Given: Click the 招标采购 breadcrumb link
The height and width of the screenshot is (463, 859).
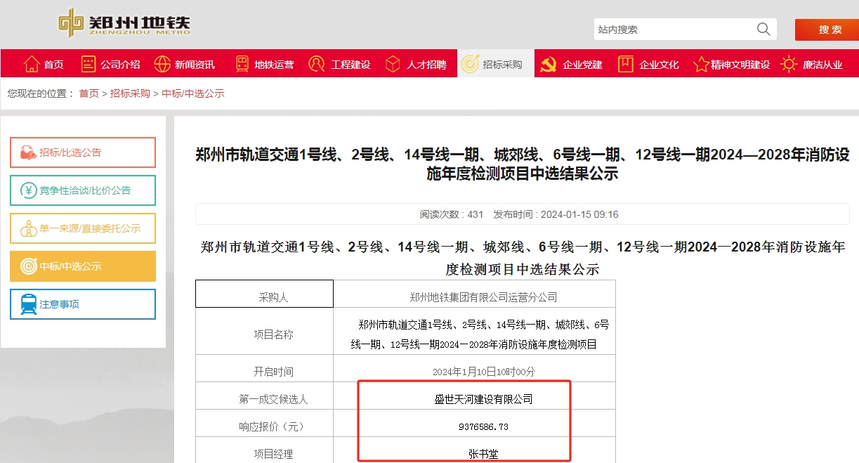Looking at the screenshot, I should 130,93.
